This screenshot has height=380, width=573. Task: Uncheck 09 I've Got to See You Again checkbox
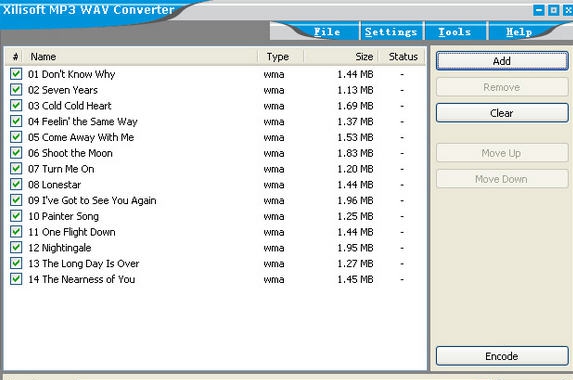tap(16, 200)
